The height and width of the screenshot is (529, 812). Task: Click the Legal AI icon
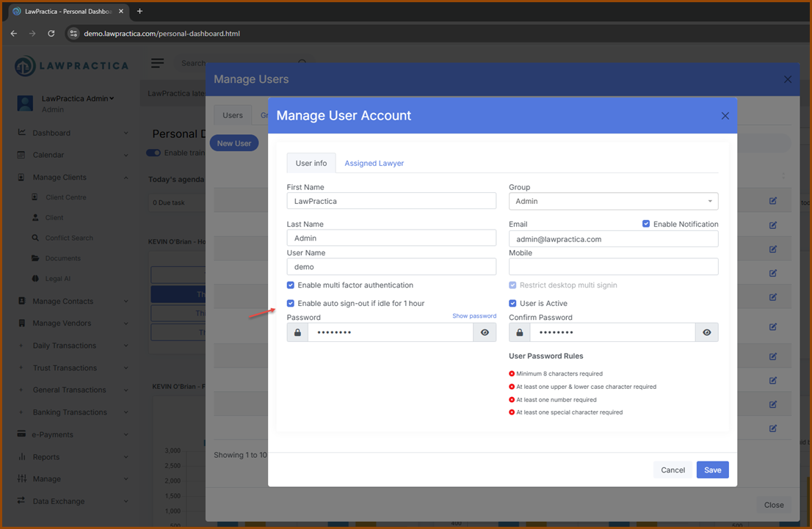tap(35, 279)
